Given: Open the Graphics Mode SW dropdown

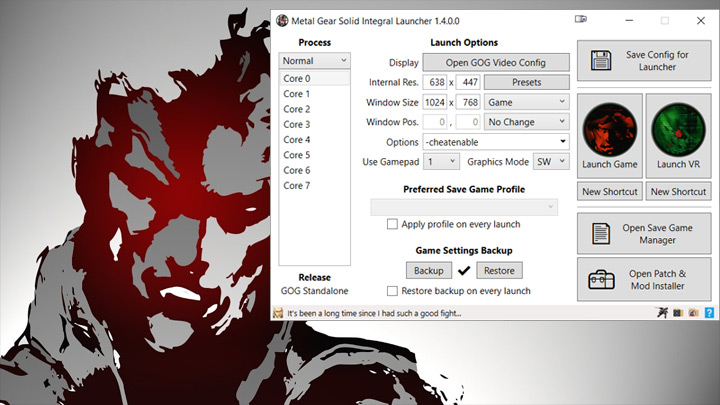Looking at the screenshot, I should [551, 161].
